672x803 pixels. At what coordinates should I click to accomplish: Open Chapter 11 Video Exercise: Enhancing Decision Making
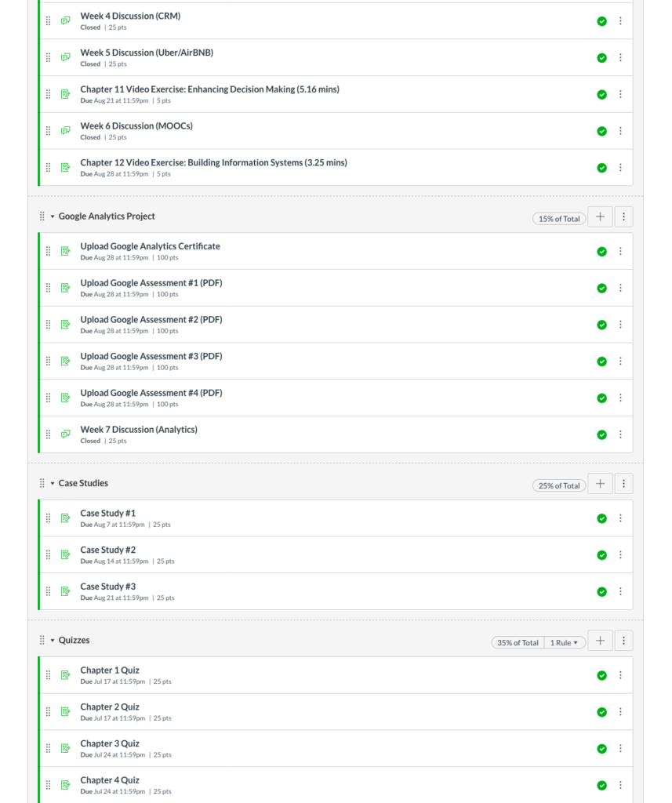209,89
